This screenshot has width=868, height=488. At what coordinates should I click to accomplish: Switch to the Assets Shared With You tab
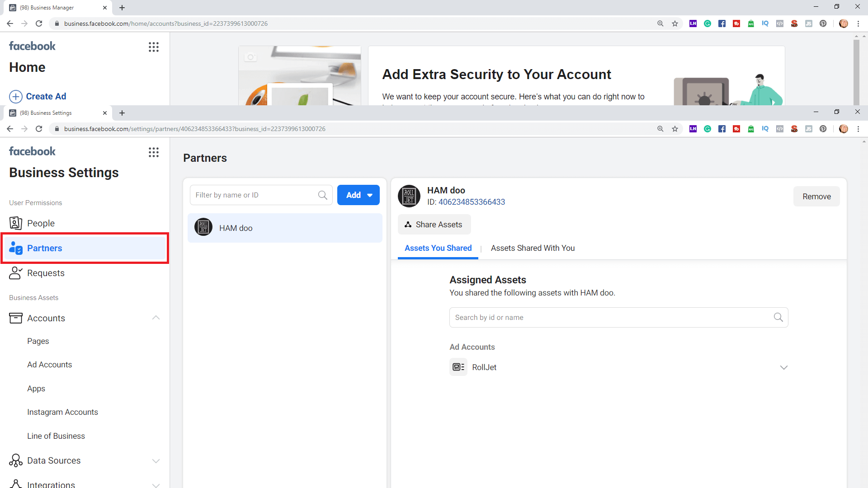[533, 248]
